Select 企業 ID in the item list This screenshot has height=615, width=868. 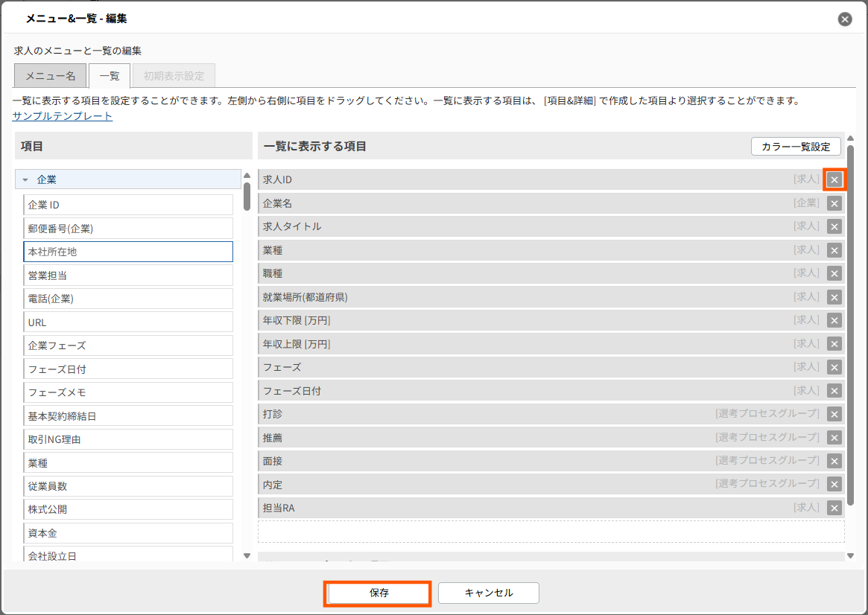point(128,205)
